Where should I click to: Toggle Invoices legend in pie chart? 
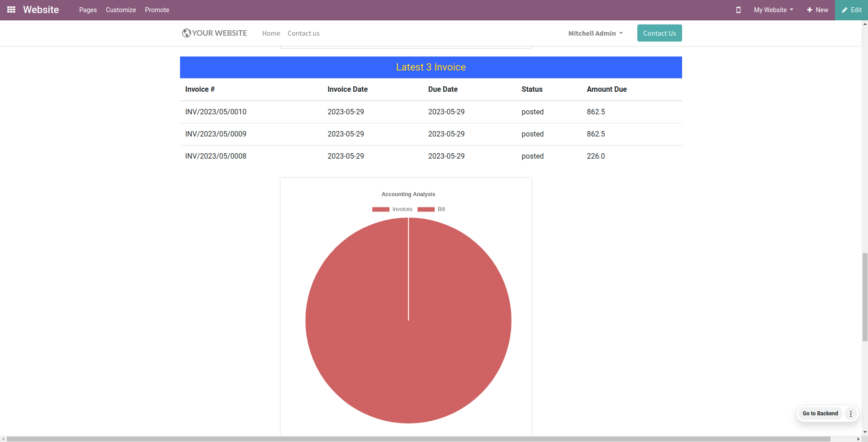coord(392,209)
